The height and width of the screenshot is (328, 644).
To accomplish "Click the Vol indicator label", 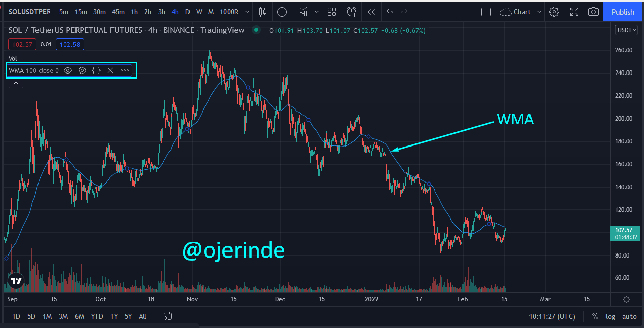I will click(13, 58).
